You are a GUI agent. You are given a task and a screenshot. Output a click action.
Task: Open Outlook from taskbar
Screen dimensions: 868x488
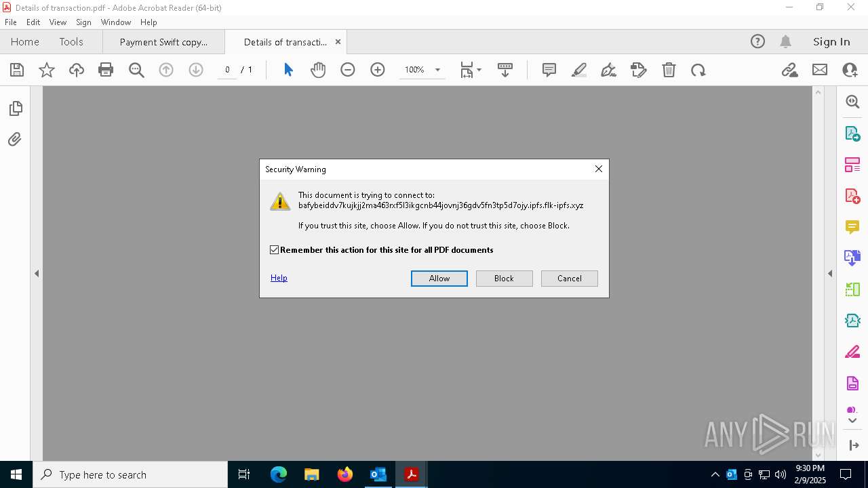(x=378, y=474)
